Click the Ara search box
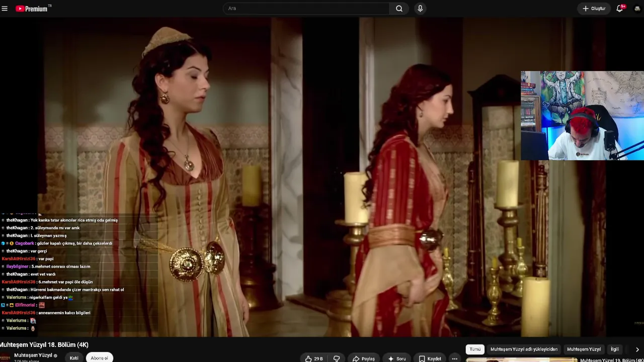Image resolution: width=644 pixels, height=362 pixels. [x=306, y=9]
